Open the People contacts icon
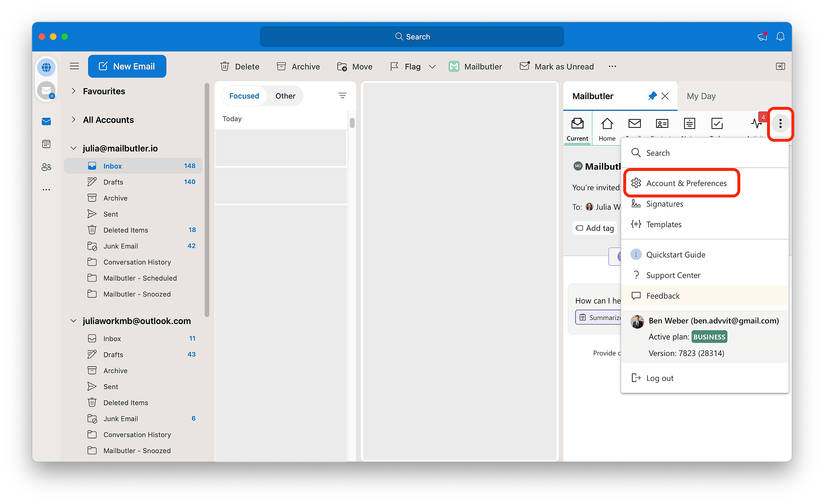 click(x=46, y=167)
